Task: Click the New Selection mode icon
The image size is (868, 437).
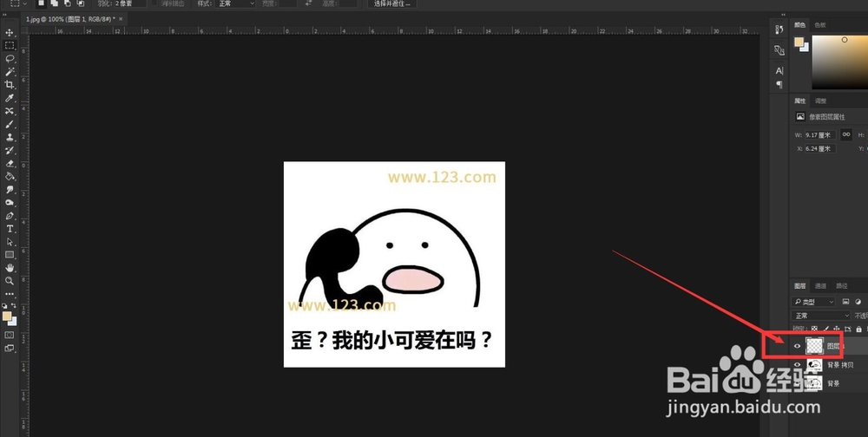Action: click(x=42, y=3)
